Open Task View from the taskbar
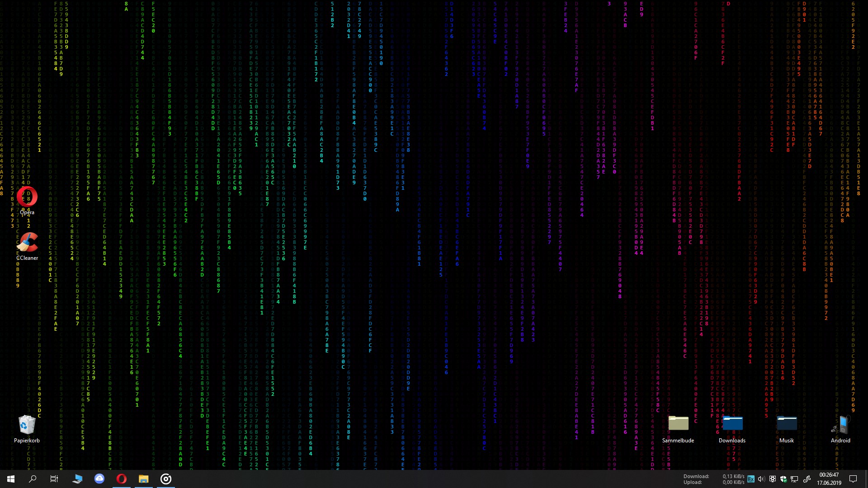Image resolution: width=868 pixels, height=488 pixels. coord(54,479)
